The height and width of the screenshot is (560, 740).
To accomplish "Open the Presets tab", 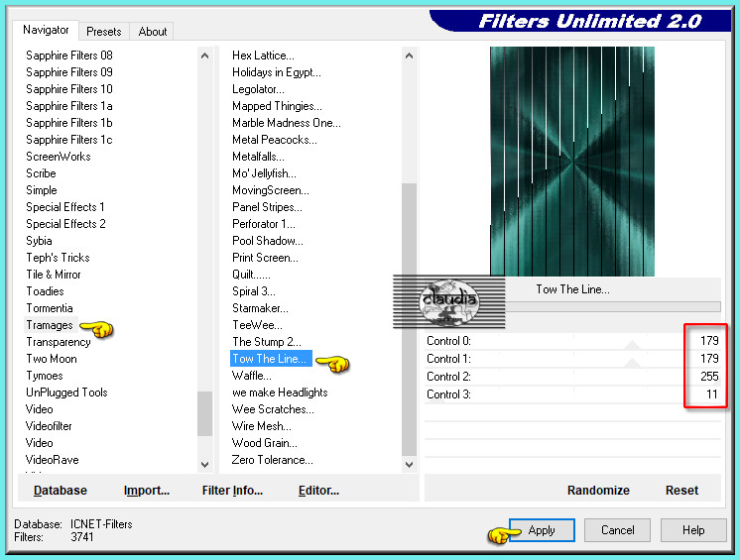I will click(x=104, y=32).
